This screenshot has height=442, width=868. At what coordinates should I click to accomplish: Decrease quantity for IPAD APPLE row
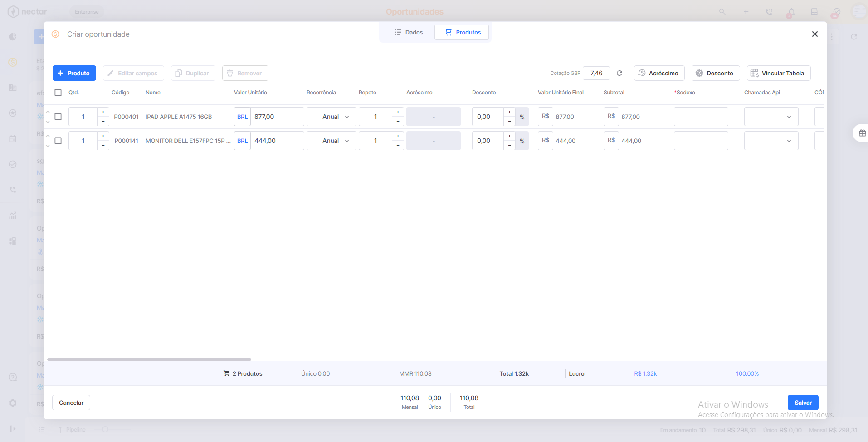tap(103, 121)
